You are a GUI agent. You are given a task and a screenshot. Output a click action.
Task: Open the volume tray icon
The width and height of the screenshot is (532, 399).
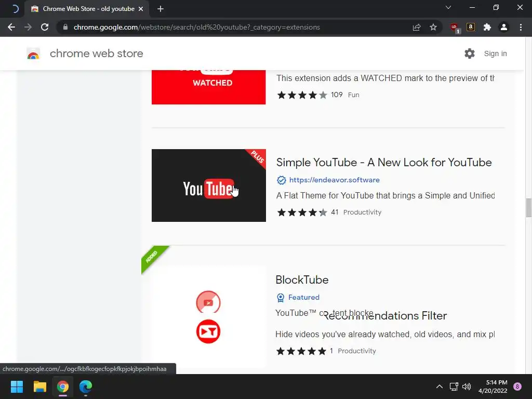(467, 387)
